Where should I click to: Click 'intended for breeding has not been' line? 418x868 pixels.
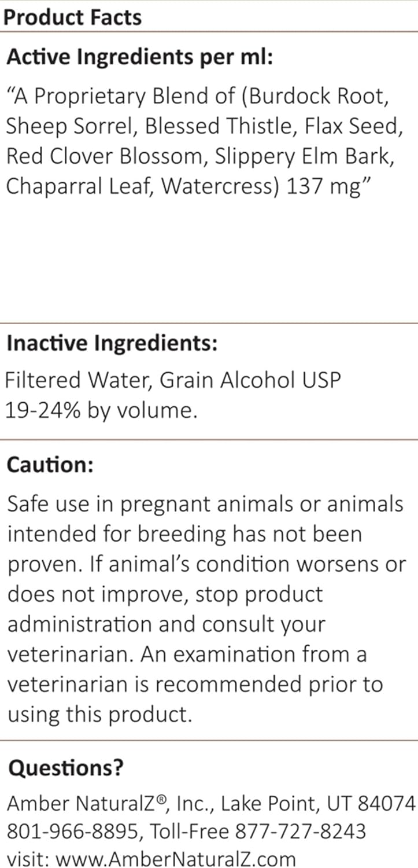click(x=184, y=534)
